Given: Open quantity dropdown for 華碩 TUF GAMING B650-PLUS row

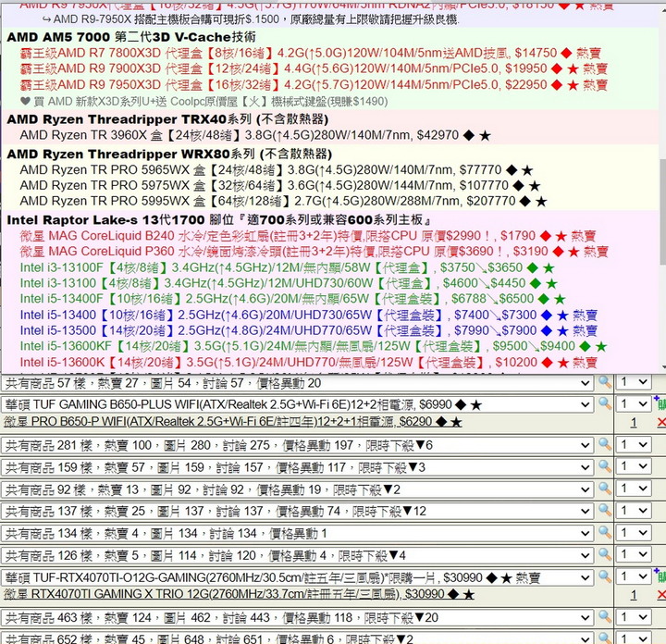Looking at the screenshot, I should [634, 403].
